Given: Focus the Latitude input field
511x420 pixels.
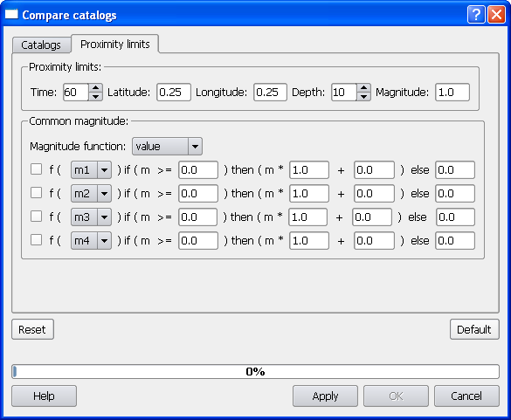Looking at the screenshot, I should [x=174, y=93].
